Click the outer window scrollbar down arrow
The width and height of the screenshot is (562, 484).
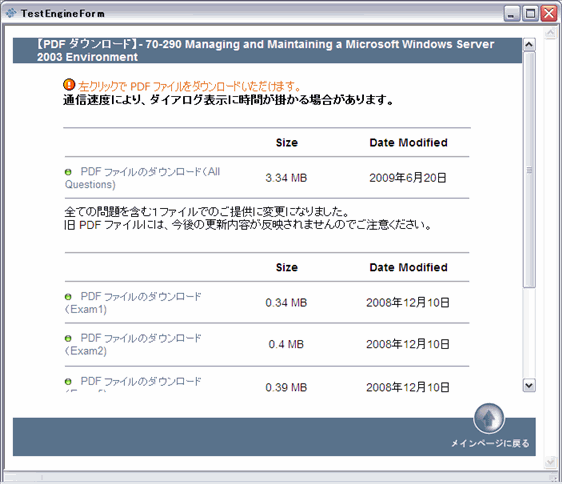550,462
